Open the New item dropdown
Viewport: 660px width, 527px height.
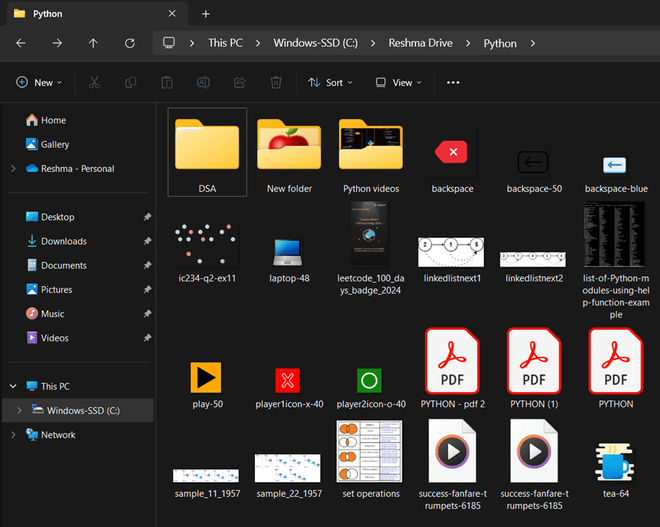point(39,83)
